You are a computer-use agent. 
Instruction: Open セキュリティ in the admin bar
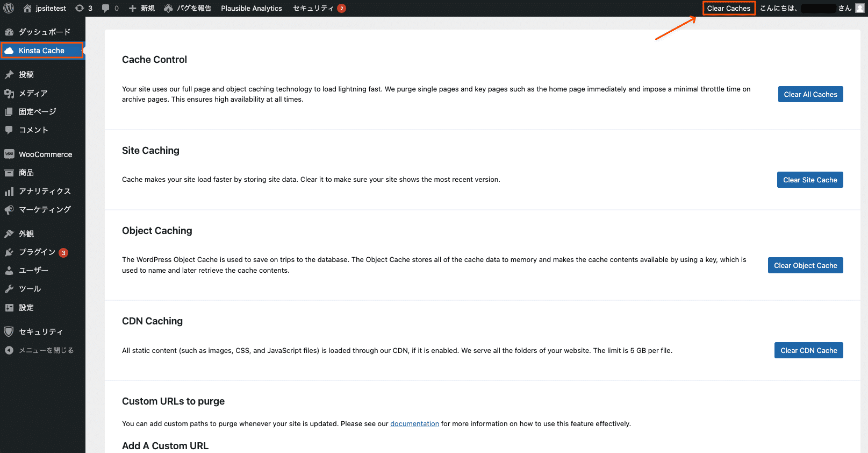click(x=313, y=8)
